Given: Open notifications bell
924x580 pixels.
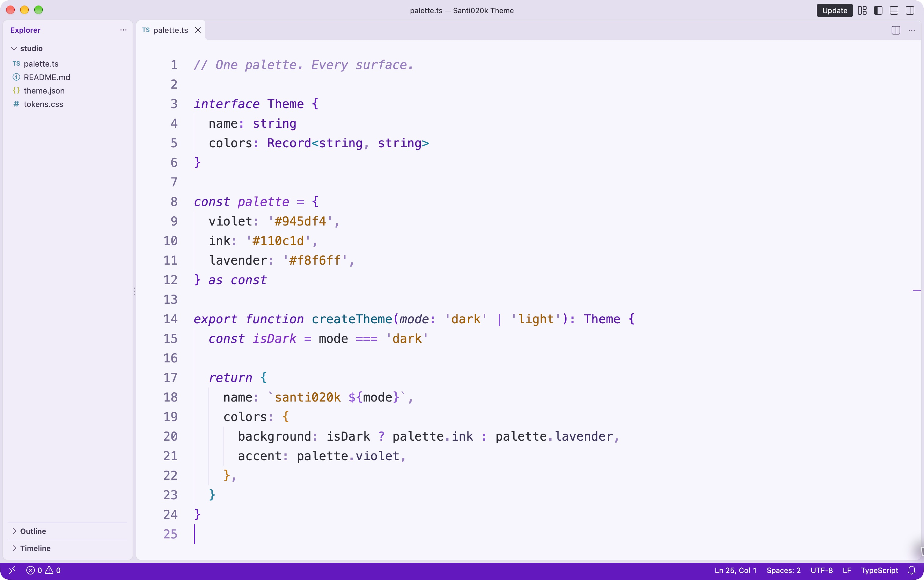Looking at the screenshot, I should 912,571.
